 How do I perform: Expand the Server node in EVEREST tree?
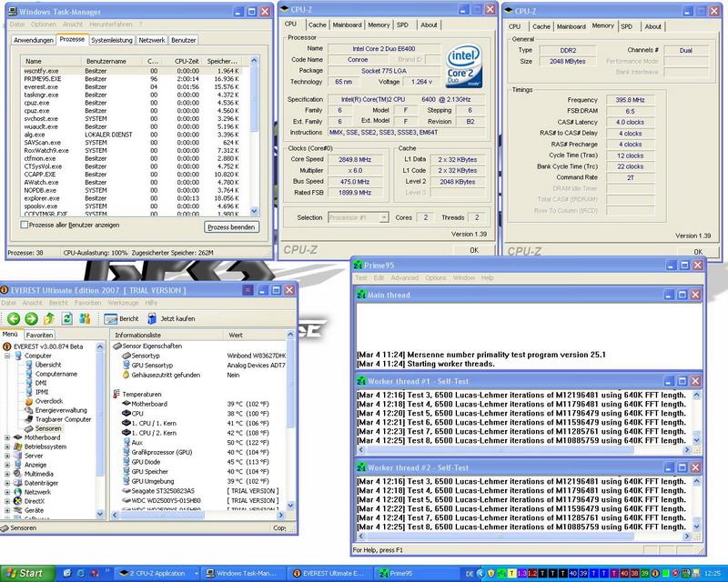[7, 456]
